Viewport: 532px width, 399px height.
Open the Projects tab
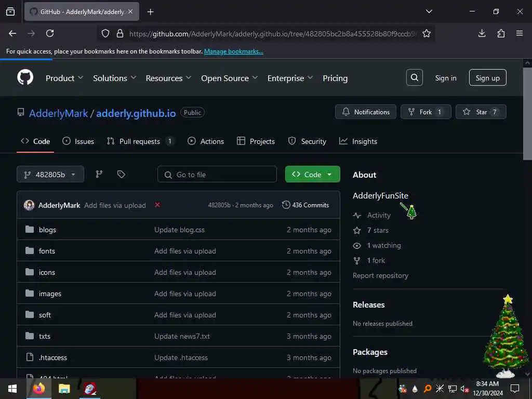[256, 141]
